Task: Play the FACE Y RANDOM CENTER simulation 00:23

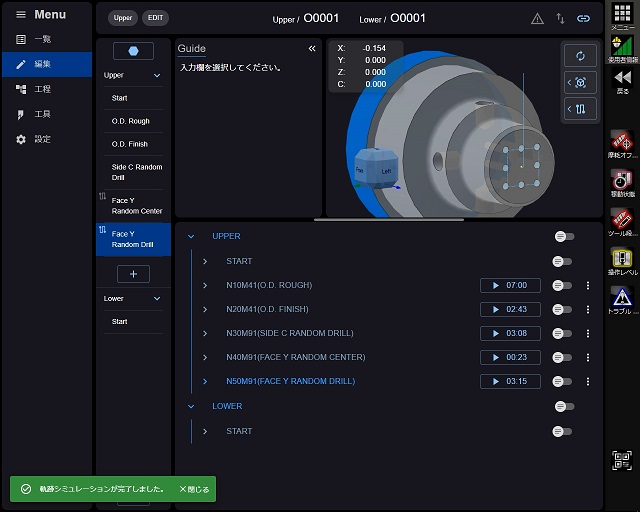Action: [x=510, y=357]
